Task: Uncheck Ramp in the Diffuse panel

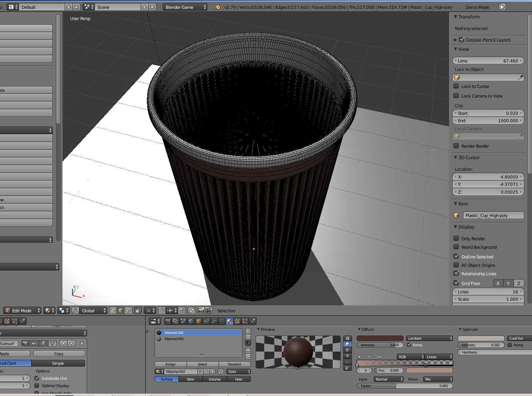Action: [410, 345]
